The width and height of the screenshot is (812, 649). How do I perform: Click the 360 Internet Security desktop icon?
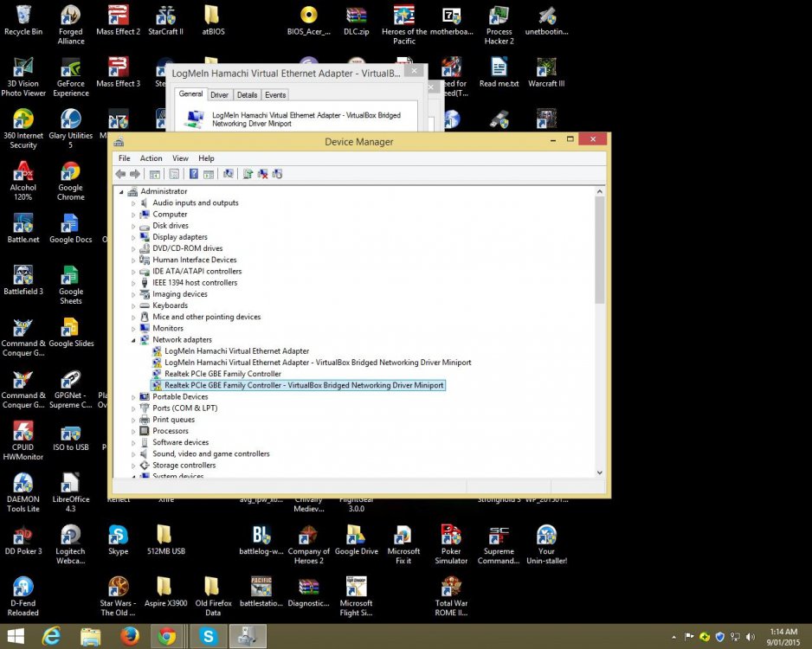(23, 129)
